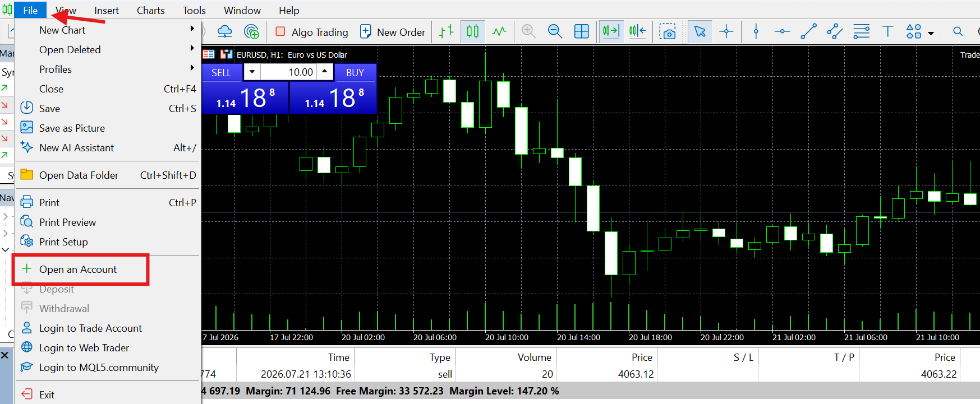
Task: Select Login to Web Trader
Action: (x=108, y=347)
